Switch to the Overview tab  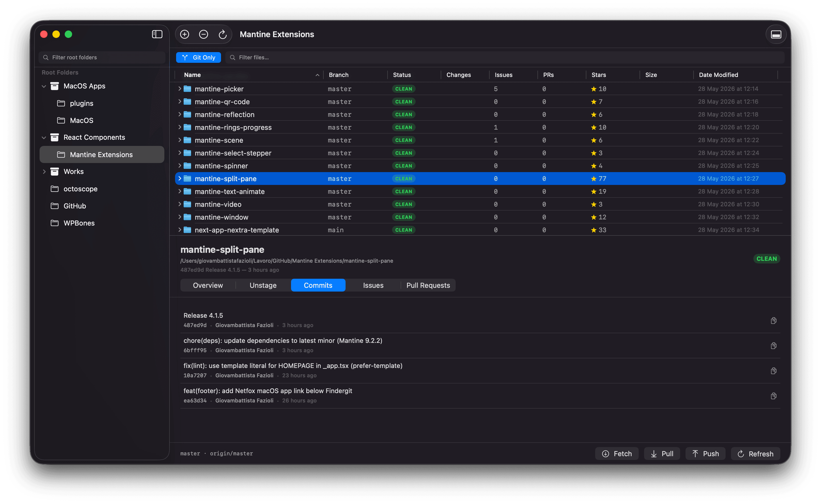click(x=208, y=285)
